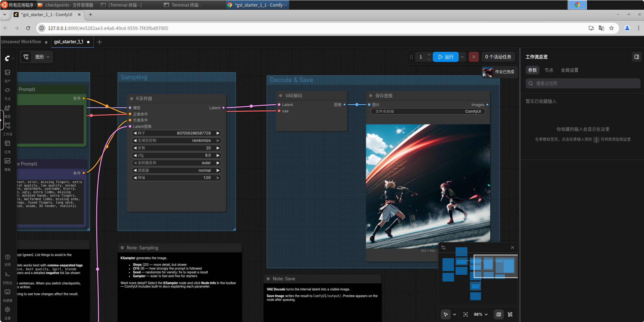Open the keyboard Shortcuts icon
Image resolution: width=644 pixels, height=322 pixels.
click(7, 295)
